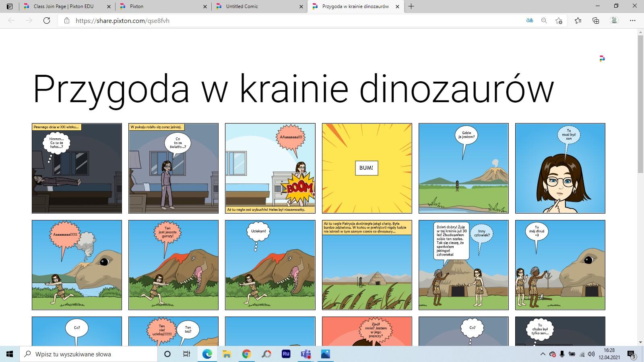Open panel with 'Gdzie ja jestem?' bubble
This screenshot has width=644, height=362.
[464, 168]
